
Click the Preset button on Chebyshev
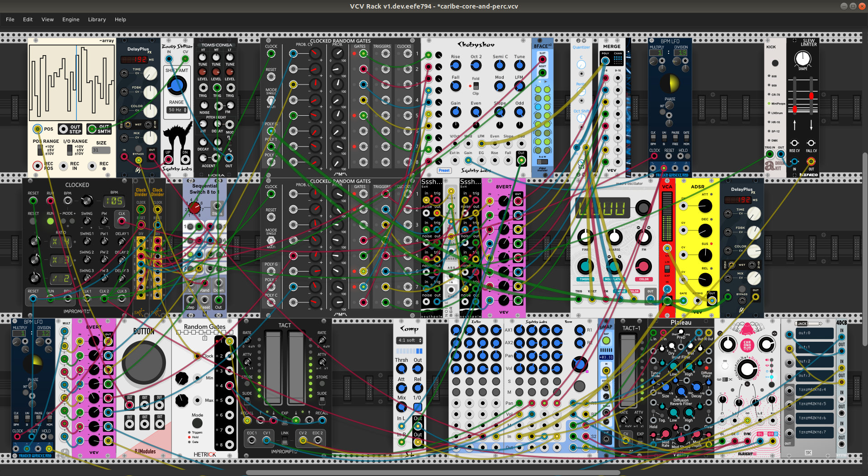click(444, 170)
